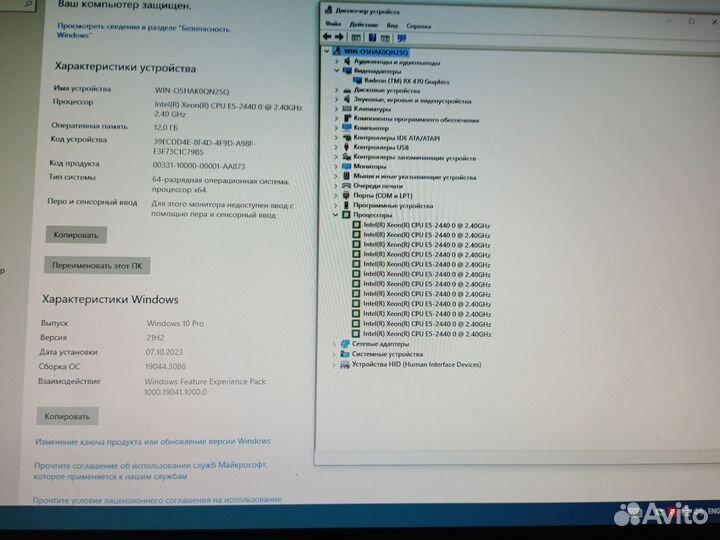
Task: Click the icon next to Устройства HID
Action: pyautogui.click(x=345, y=364)
